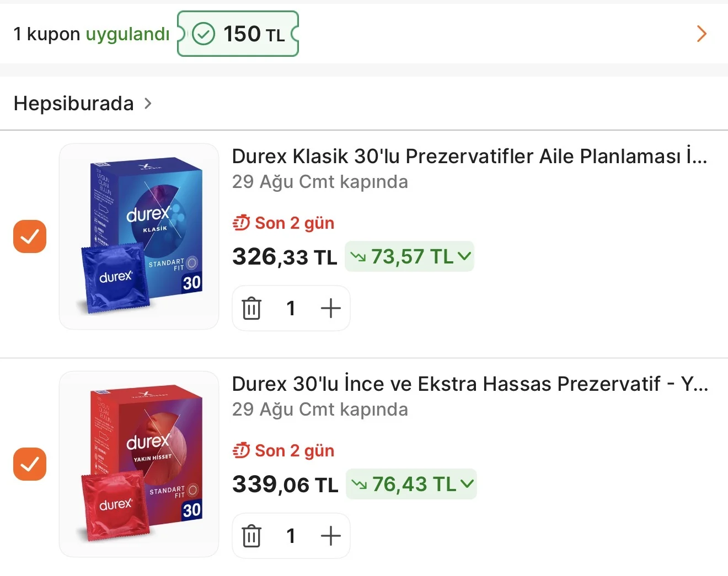Open coupon details with orange arrow

pos(702,34)
